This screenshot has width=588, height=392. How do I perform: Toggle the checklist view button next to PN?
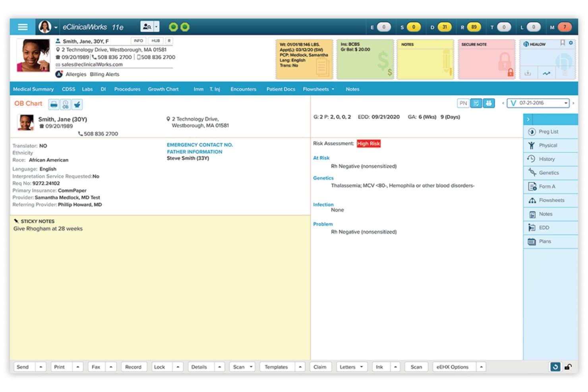(x=476, y=103)
